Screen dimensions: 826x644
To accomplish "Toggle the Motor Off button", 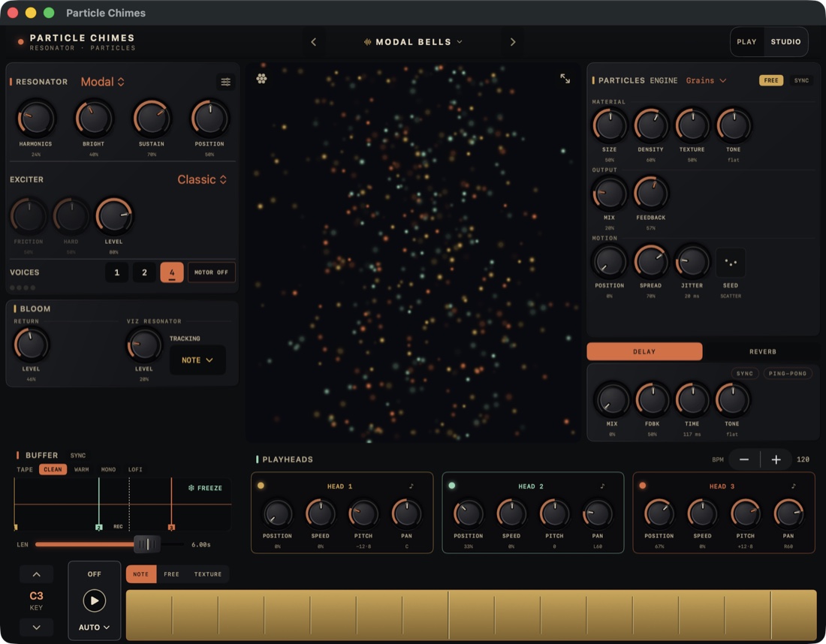I will [211, 272].
